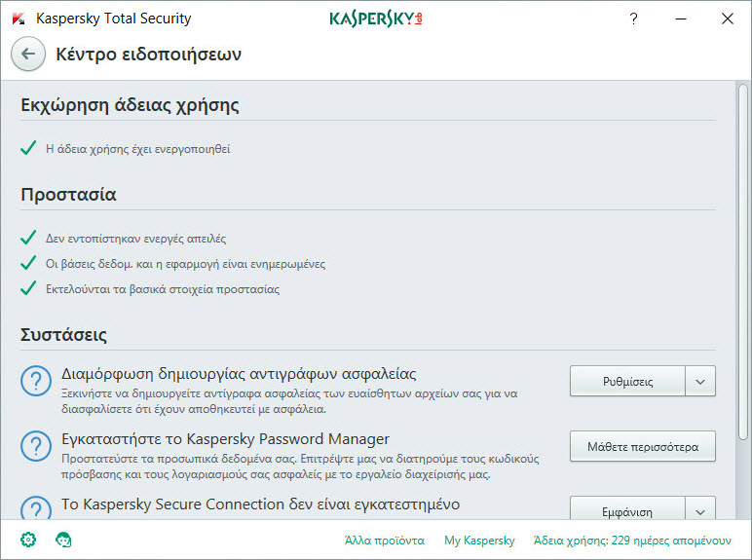This screenshot has height=560, width=752.
Task: Open settings via the gear icon
Action: pyautogui.click(x=28, y=539)
